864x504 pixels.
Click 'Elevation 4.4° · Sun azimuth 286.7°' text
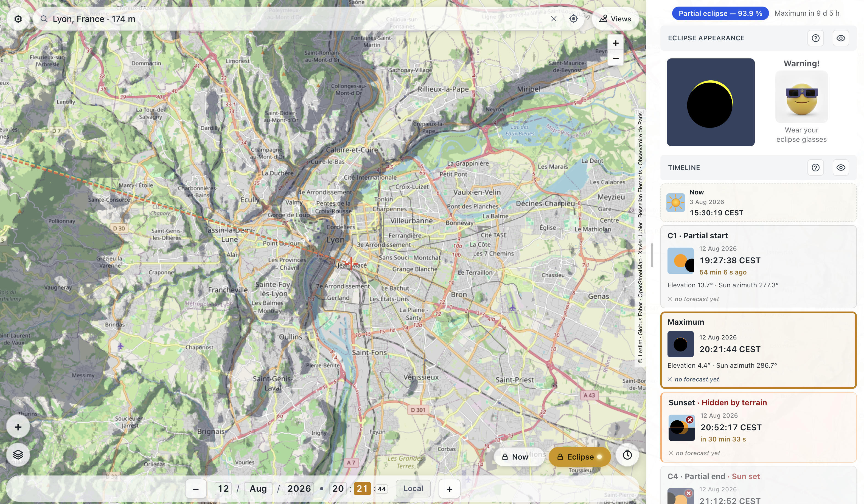[x=722, y=366]
